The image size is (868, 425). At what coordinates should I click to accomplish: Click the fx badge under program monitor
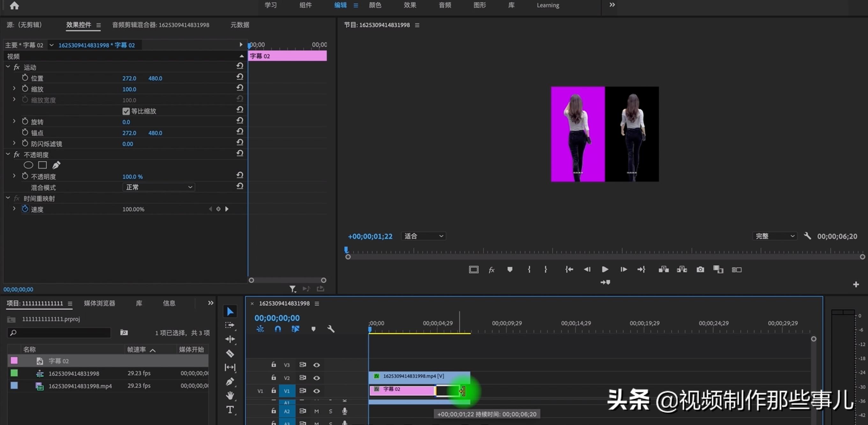click(x=491, y=269)
